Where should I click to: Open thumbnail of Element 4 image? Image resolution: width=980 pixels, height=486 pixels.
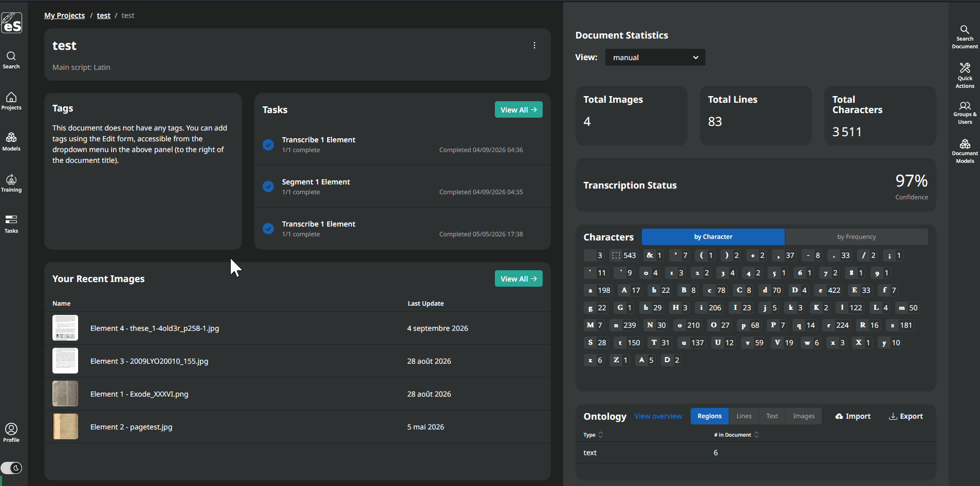tap(65, 328)
